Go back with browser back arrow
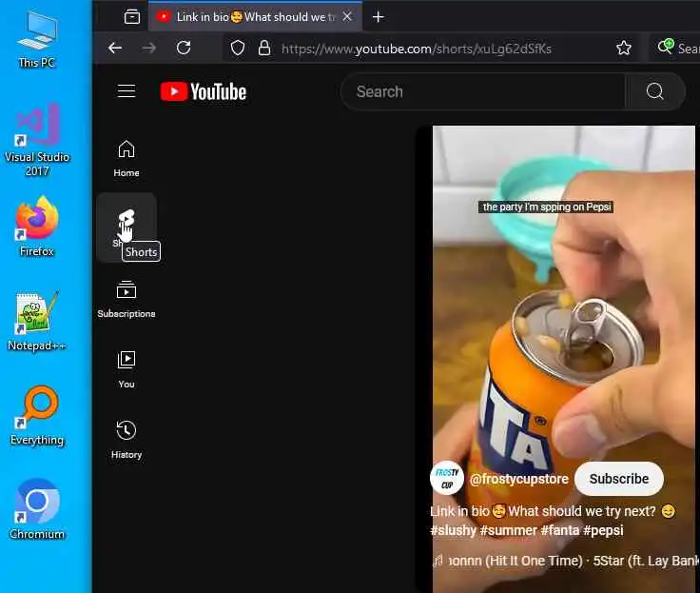Image resolution: width=700 pixels, height=593 pixels. click(x=115, y=48)
